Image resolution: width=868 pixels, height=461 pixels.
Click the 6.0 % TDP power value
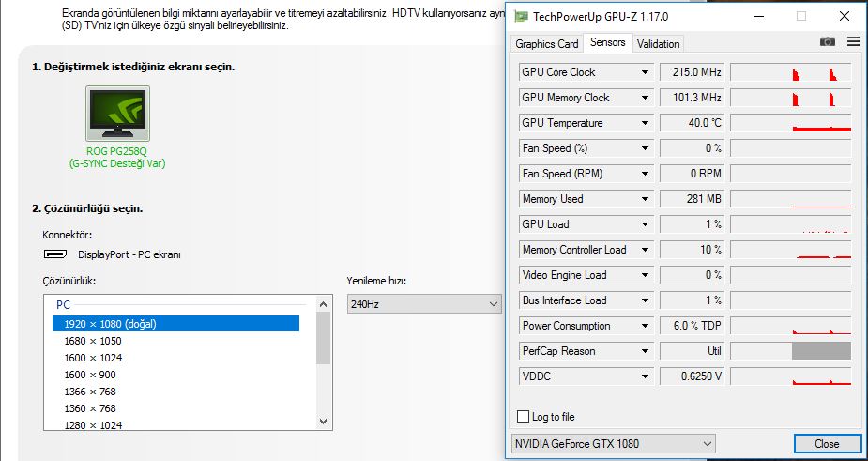(x=692, y=326)
